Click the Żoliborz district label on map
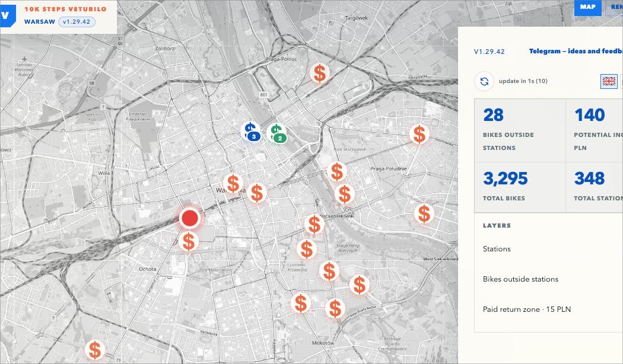This screenshot has height=364, width=623. pos(165,49)
